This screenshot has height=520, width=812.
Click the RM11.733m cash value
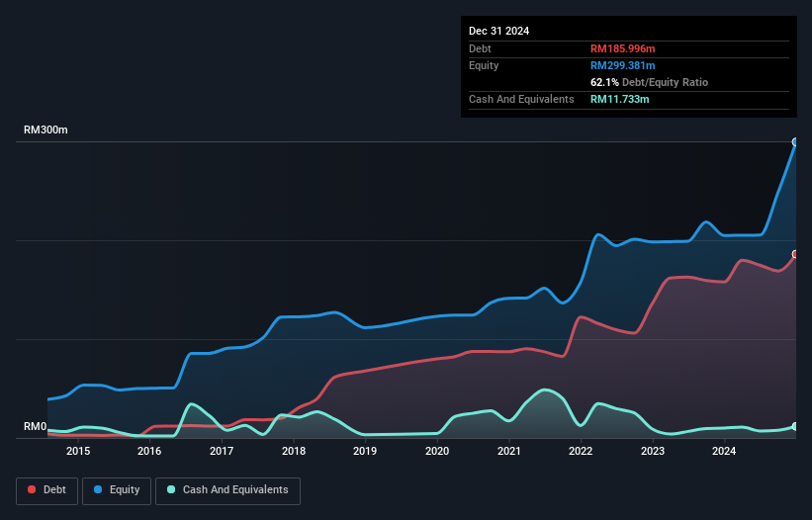619,99
